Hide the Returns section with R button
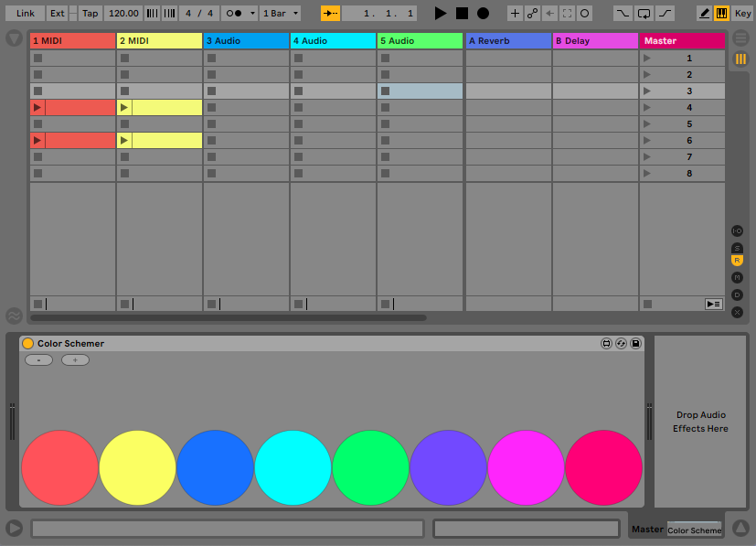This screenshot has width=756, height=546. click(x=737, y=261)
